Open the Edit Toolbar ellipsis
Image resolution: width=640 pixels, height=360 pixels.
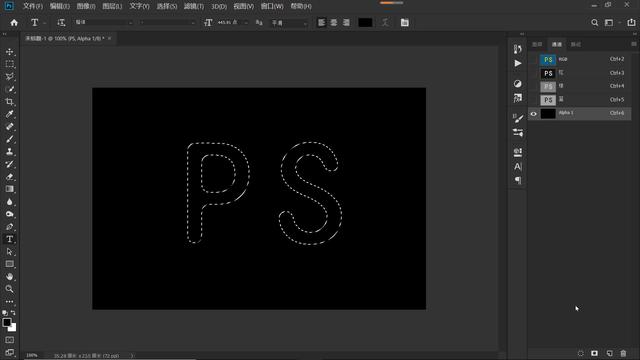9,302
